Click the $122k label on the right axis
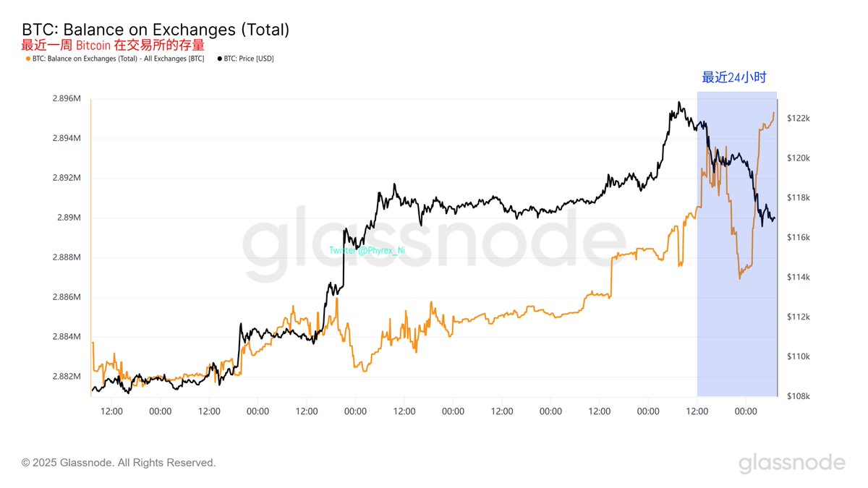 (x=798, y=119)
